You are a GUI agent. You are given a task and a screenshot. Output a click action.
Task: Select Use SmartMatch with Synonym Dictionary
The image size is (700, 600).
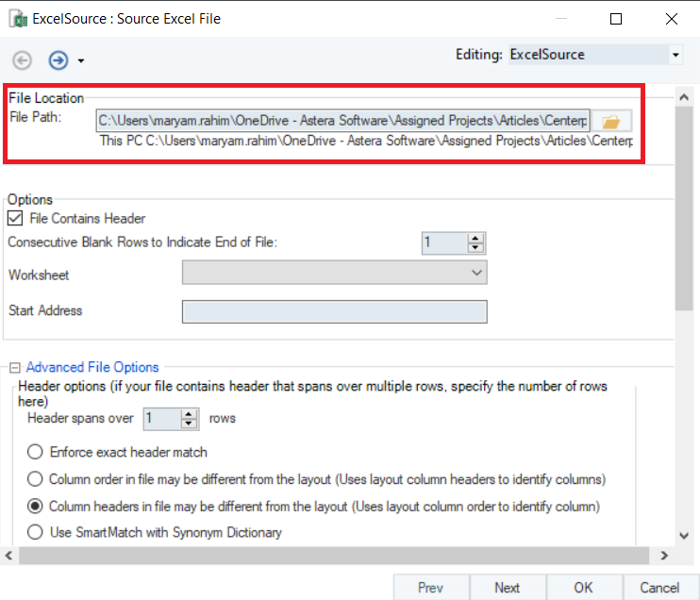pyautogui.click(x=36, y=533)
